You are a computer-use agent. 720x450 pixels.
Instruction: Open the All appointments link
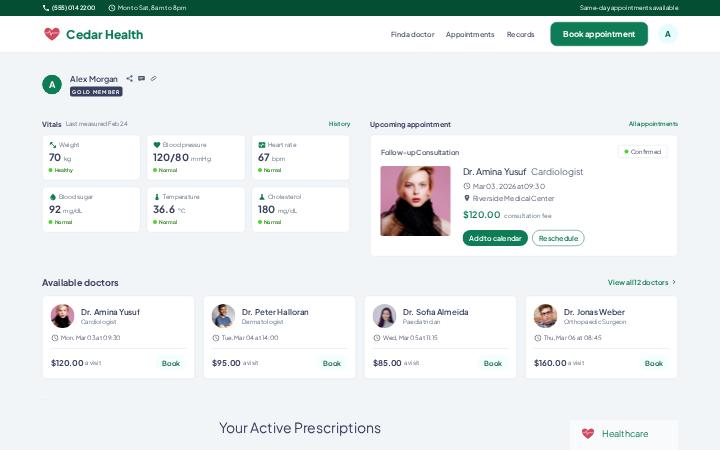(x=653, y=124)
